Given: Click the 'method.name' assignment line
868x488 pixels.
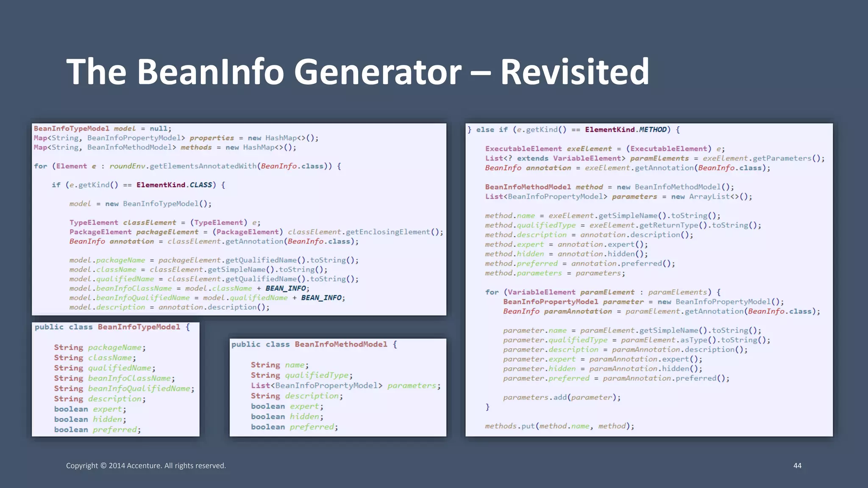Looking at the screenshot, I should (603, 216).
